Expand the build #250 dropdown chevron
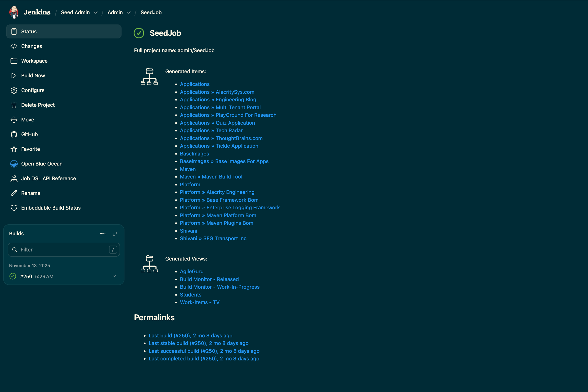The image size is (588, 392). [x=114, y=276]
